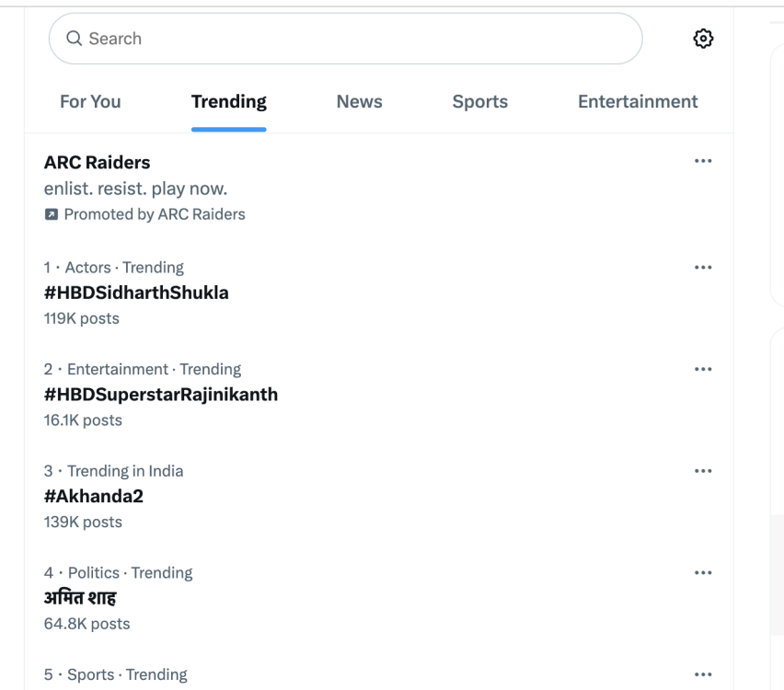Open more options for #HBDSuperstarRajinikanth trend
Viewport: 784px width, 690px height.
click(x=704, y=369)
